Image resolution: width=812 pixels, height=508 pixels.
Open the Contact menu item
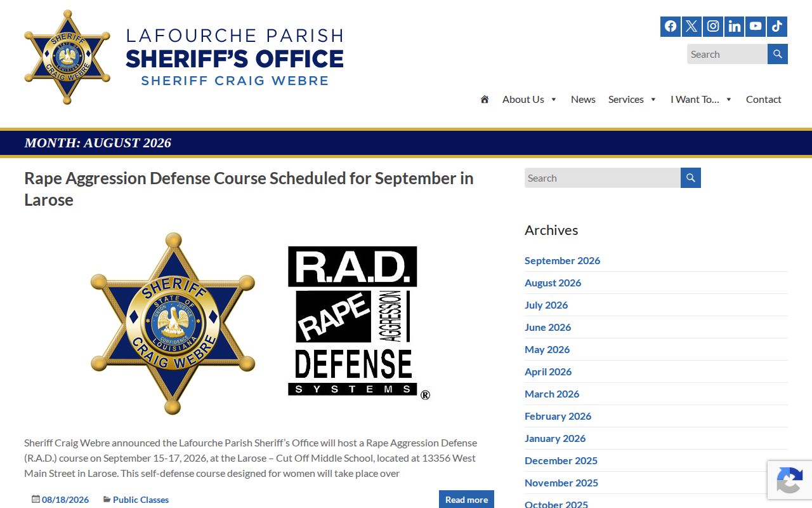click(x=764, y=99)
